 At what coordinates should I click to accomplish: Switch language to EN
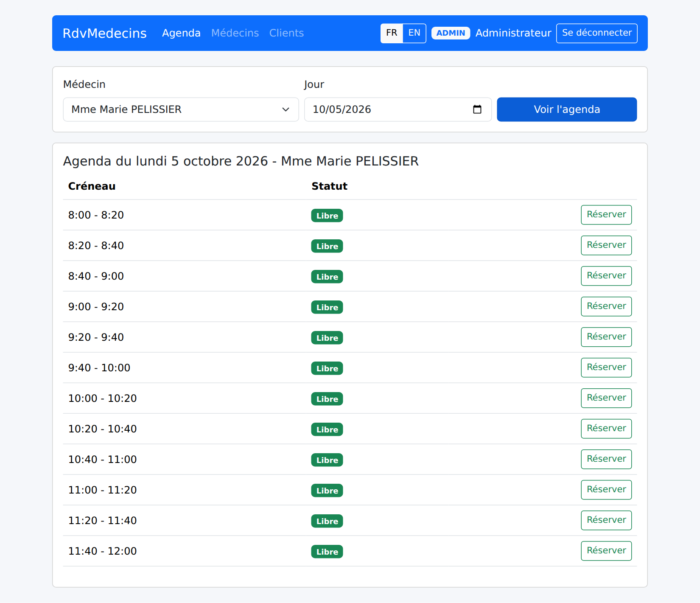[x=414, y=33]
